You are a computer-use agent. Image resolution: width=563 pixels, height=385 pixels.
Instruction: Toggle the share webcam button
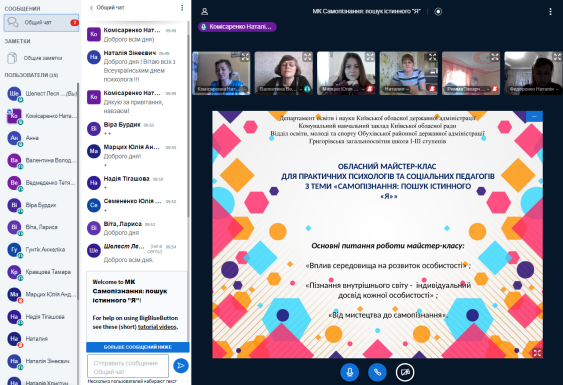(x=405, y=372)
